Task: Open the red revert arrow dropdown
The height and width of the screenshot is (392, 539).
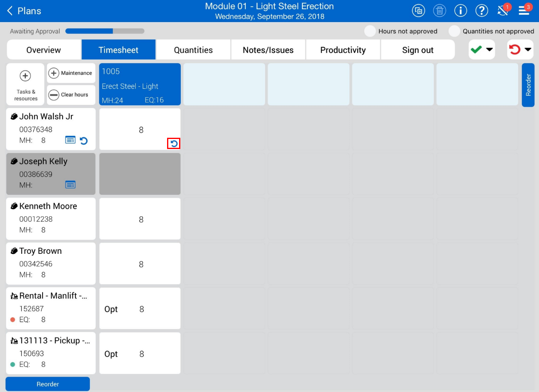Action: coord(520,50)
